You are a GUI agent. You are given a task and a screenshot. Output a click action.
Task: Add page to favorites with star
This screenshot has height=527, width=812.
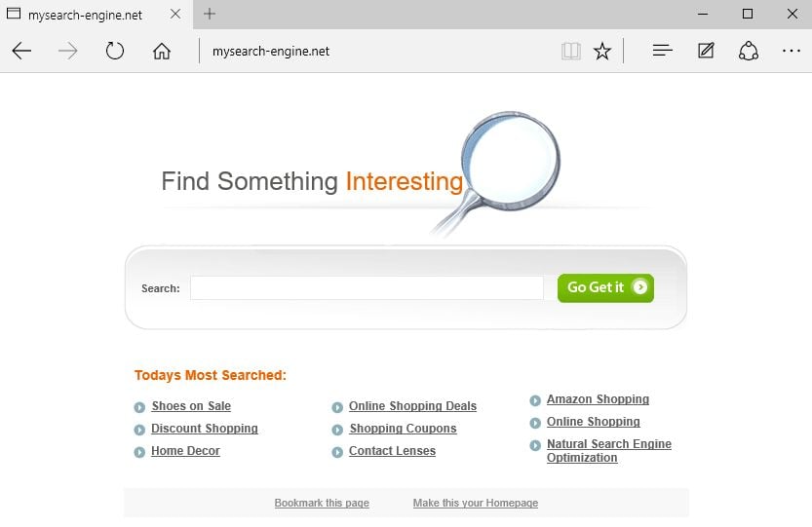[602, 52]
